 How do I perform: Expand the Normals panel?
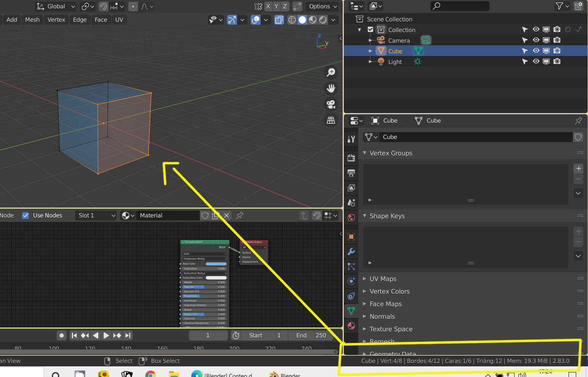click(365, 316)
